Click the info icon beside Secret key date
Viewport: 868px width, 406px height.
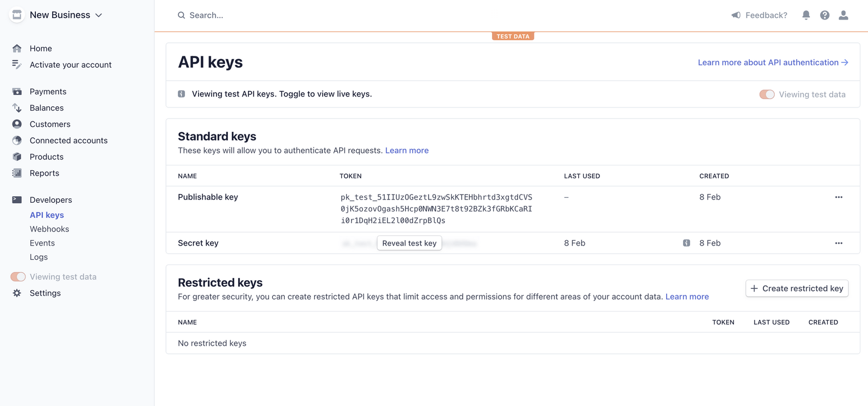click(x=686, y=243)
